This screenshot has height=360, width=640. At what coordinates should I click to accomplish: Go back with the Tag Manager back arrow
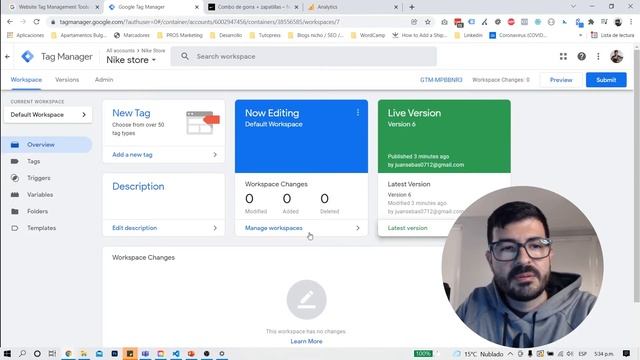[7, 57]
